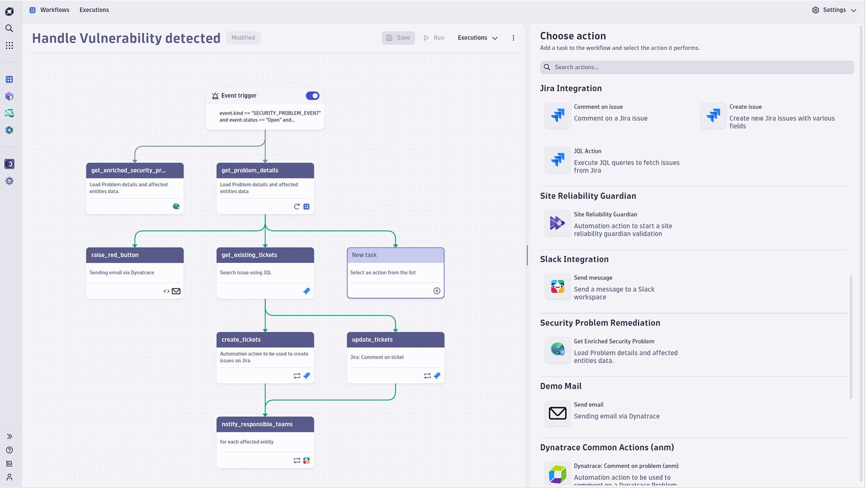Select the notify_responsible_teams task header
868x488 pixels.
click(x=265, y=424)
